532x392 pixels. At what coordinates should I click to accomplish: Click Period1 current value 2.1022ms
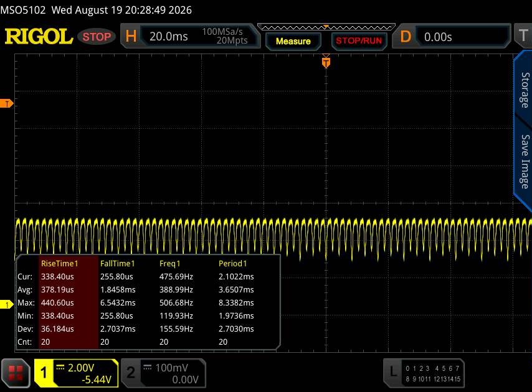[236, 276]
